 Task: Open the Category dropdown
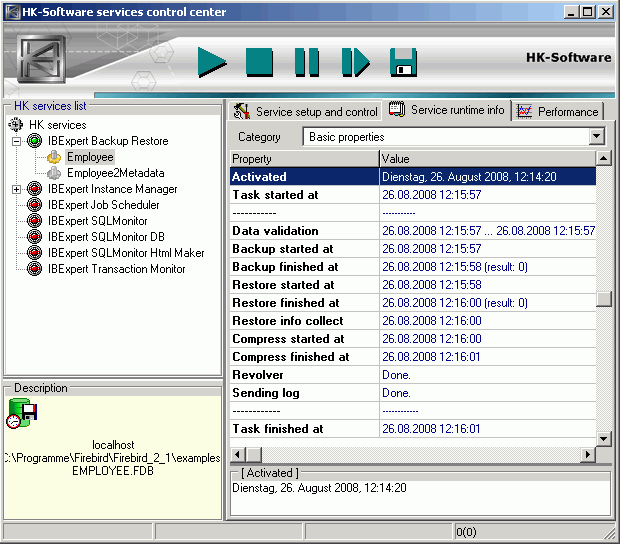(x=597, y=136)
